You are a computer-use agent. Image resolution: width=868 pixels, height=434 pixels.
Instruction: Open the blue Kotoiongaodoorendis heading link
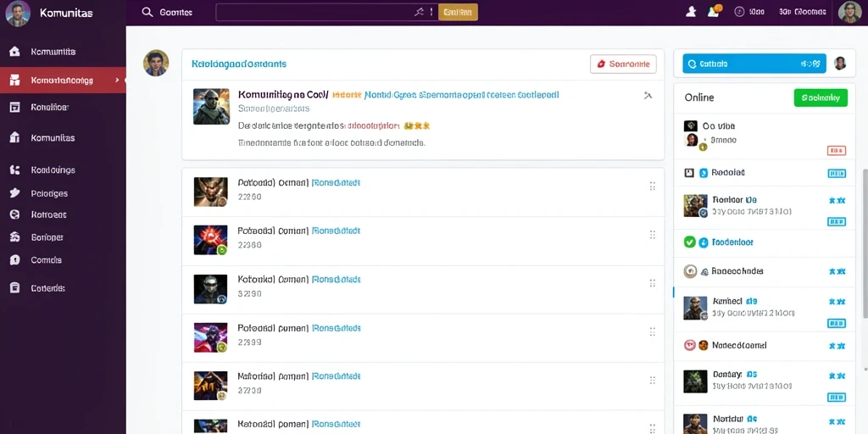(239, 64)
